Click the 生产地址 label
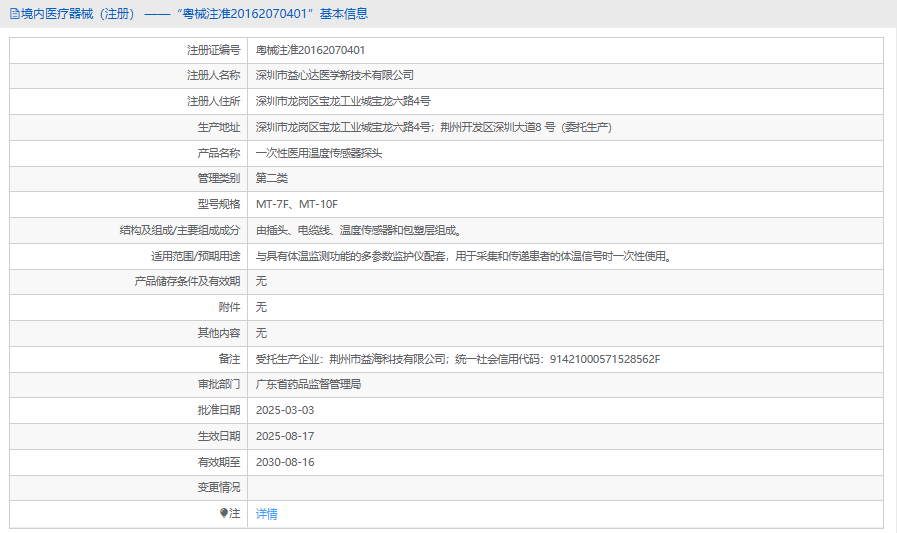Image resolution: width=898 pixels, height=533 pixels. click(x=219, y=127)
